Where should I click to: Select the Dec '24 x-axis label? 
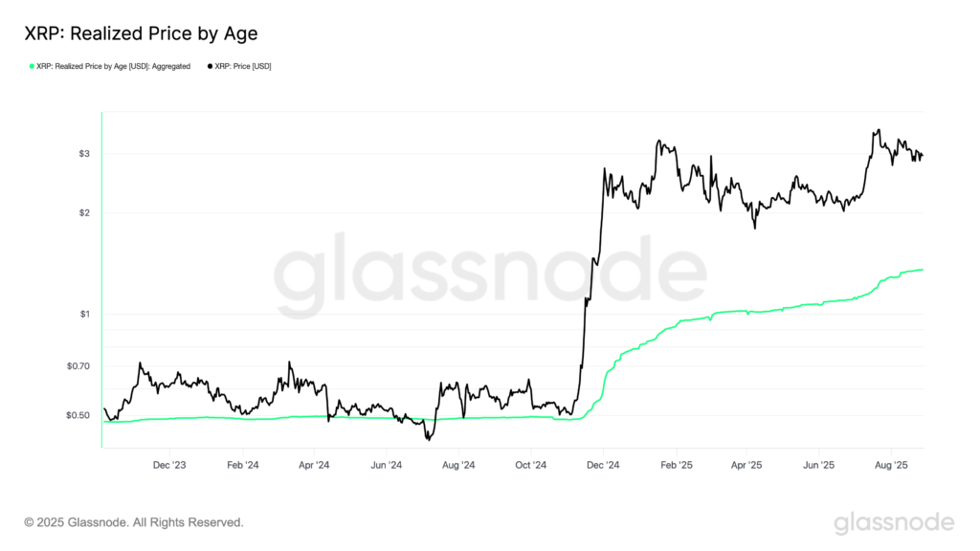click(x=604, y=465)
